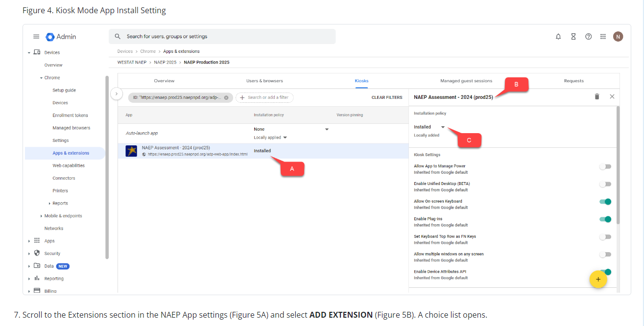Toggle Allow App to Manage Power

click(605, 166)
